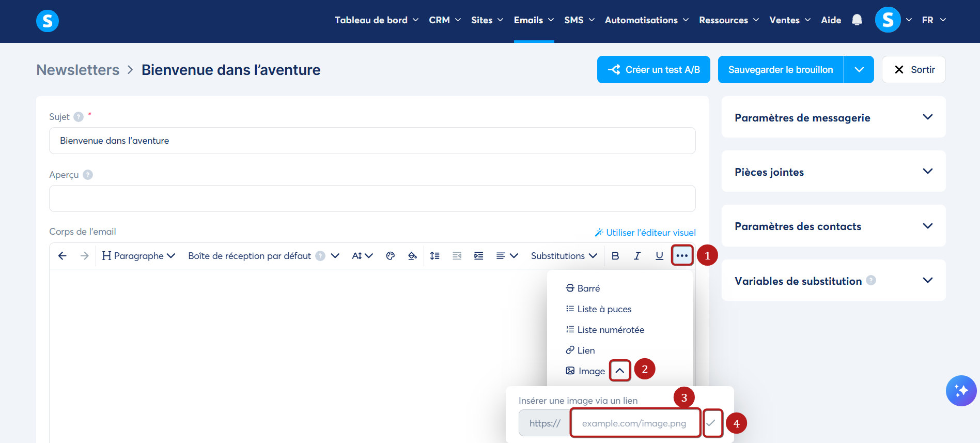The height and width of the screenshot is (443, 980).
Task: Open the Paragraphe style dropdown
Action: point(138,256)
